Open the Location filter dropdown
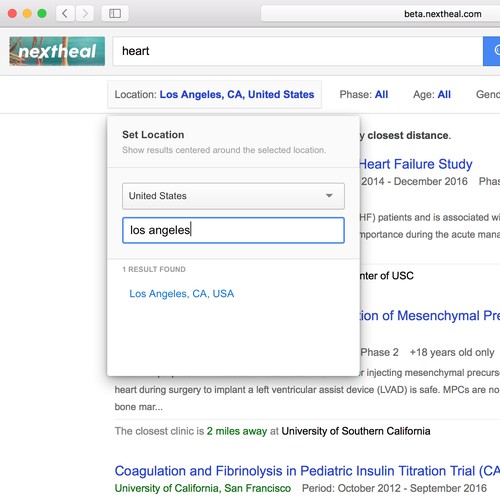 pyautogui.click(x=214, y=95)
